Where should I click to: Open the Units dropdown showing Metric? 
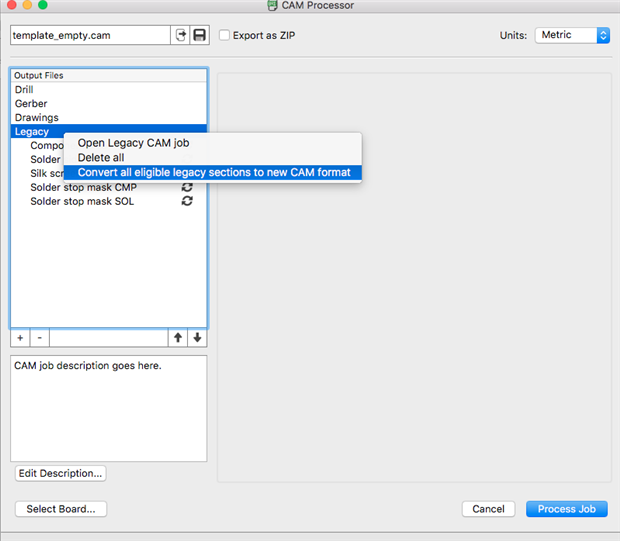pyautogui.click(x=573, y=35)
